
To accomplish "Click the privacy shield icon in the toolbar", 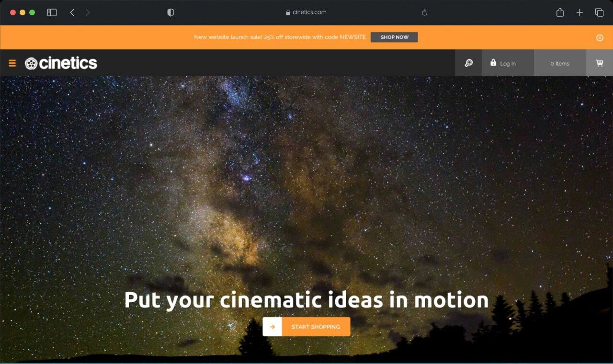I will pyautogui.click(x=170, y=12).
